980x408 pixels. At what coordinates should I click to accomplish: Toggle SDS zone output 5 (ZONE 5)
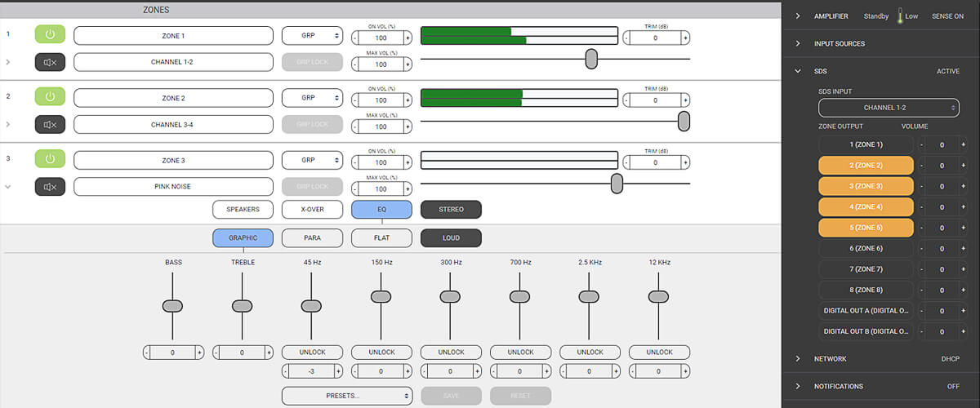pos(866,228)
